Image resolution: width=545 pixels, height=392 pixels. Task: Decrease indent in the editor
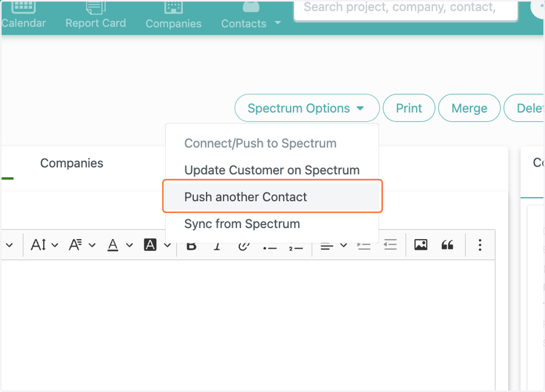pyautogui.click(x=390, y=245)
